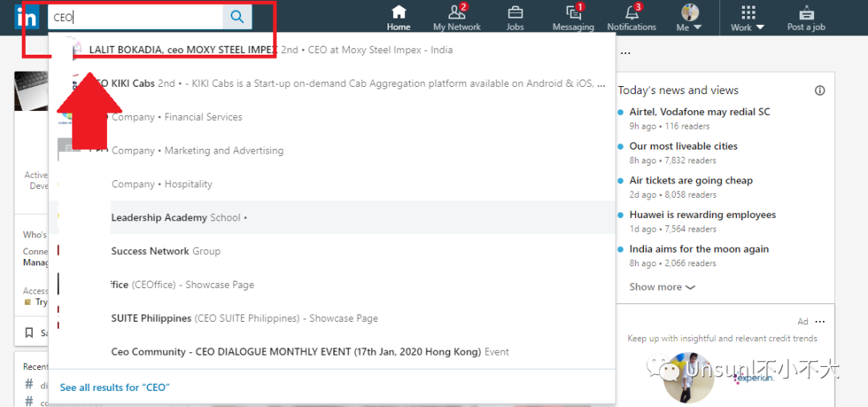Open the Messaging icon
Viewport: 868px width, 407px height.
[x=573, y=12]
